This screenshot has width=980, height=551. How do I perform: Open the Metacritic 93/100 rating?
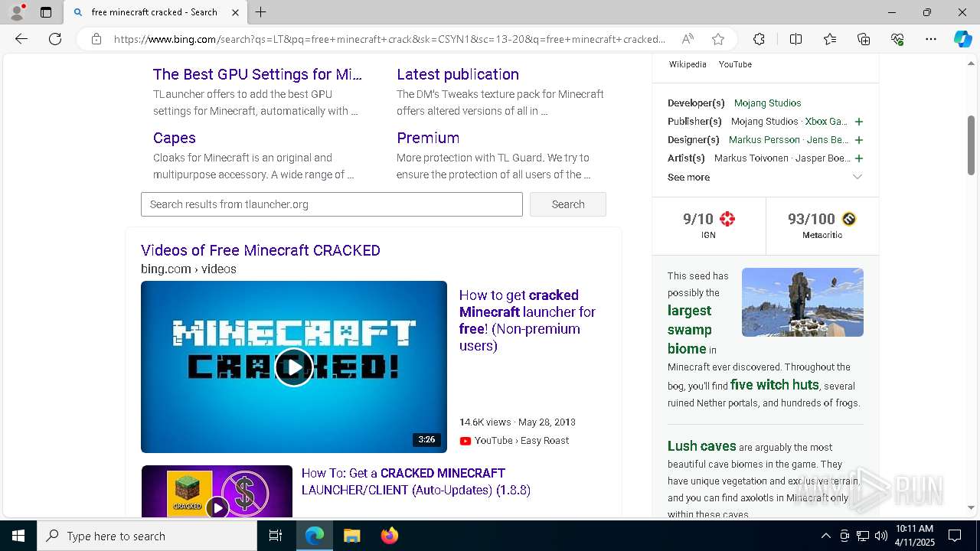[822, 225]
